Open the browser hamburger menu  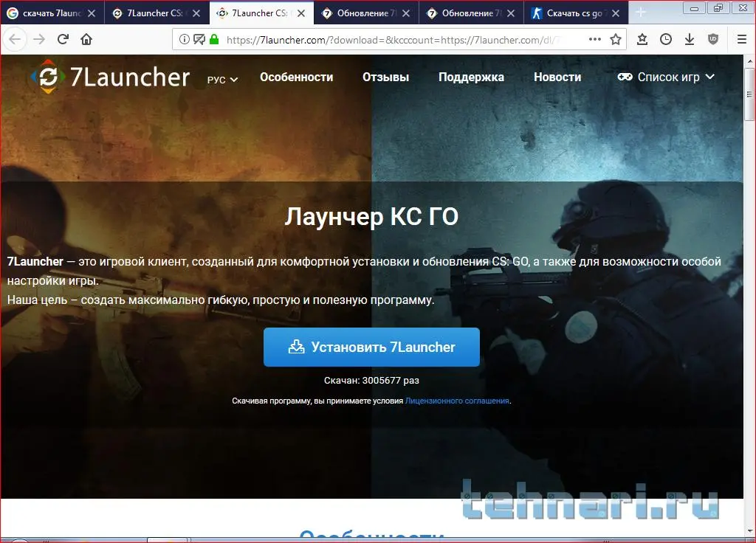point(742,39)
